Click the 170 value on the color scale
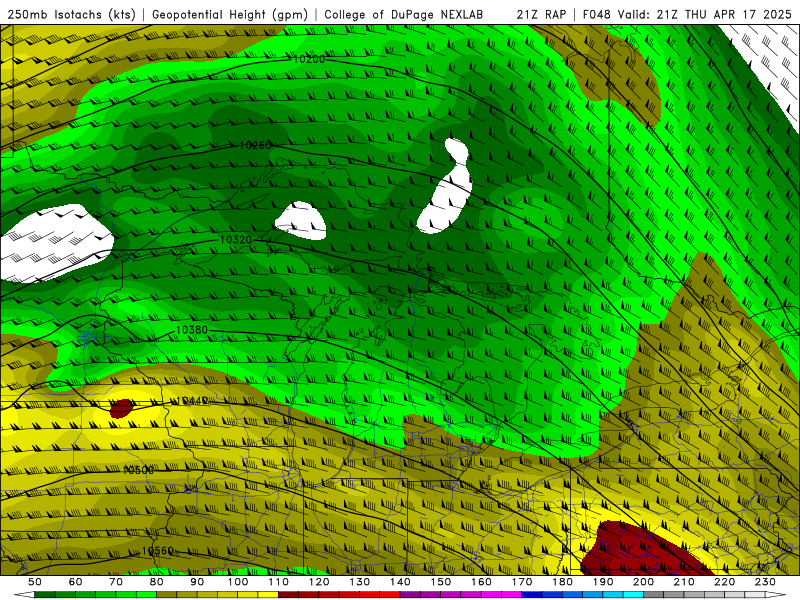Screen dimensions: 800x600 (522, 582)
